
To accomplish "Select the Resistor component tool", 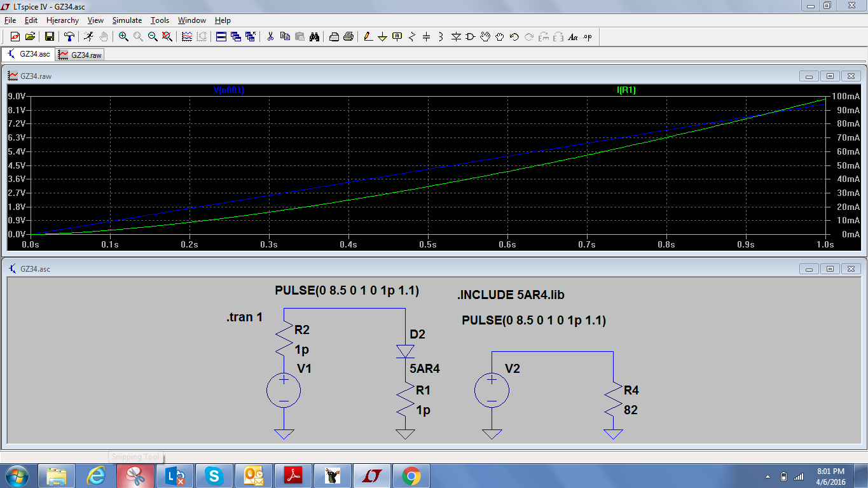I will tap(412, 37).
